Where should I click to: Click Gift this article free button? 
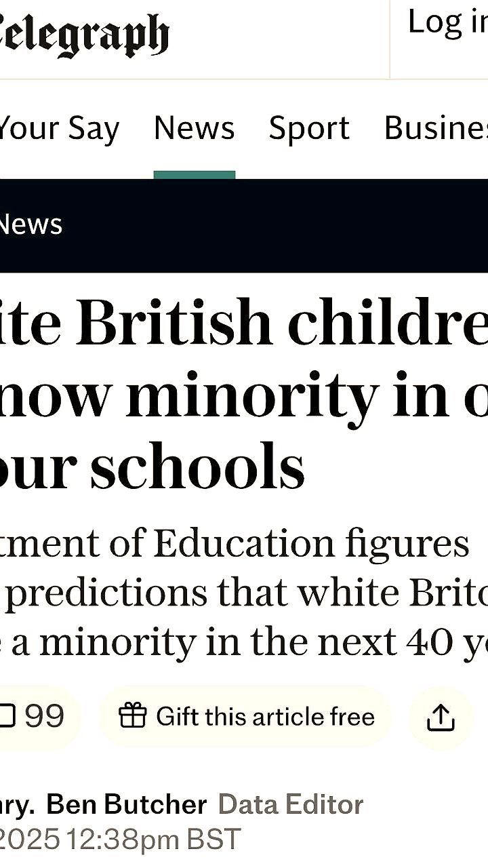click(x=245, y=717)
